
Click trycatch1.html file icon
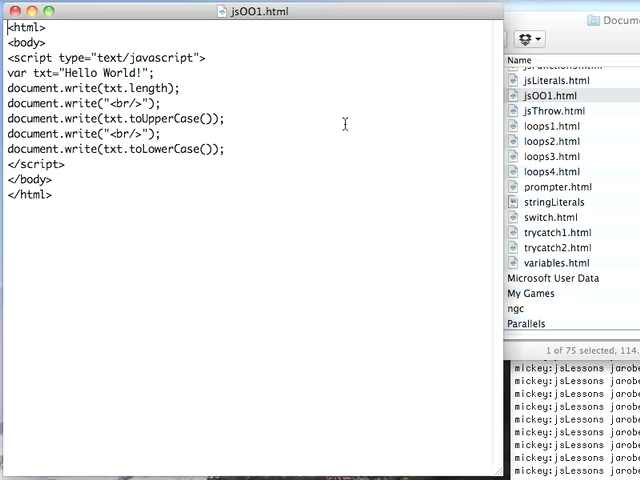tap(513, 233)
